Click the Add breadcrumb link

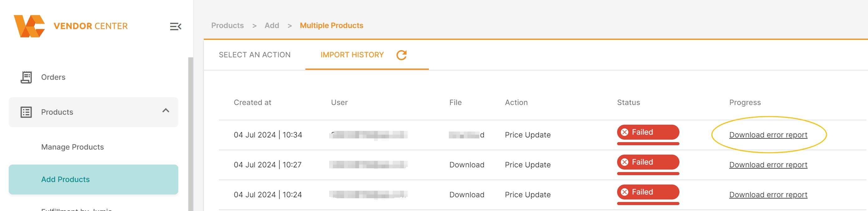coord(271,26)
